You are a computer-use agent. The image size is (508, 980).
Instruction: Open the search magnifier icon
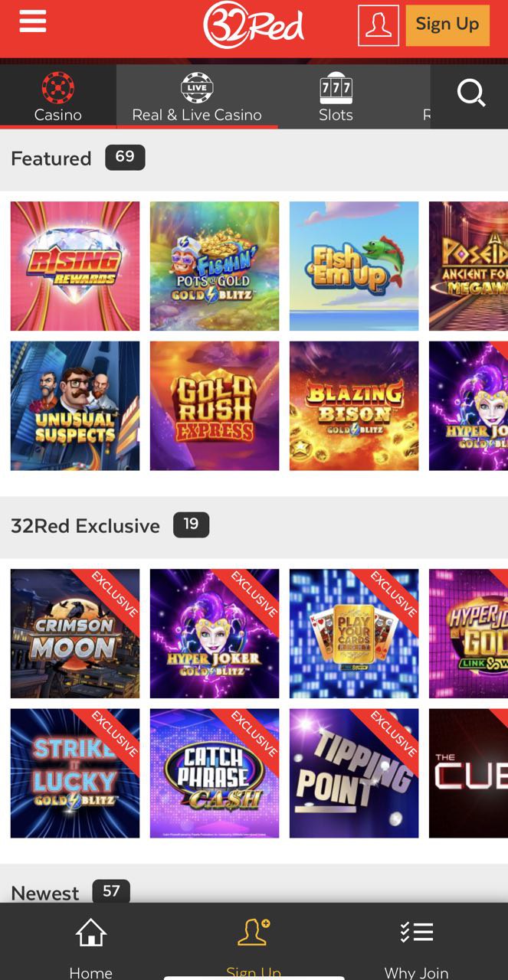[x=470, y=93]
